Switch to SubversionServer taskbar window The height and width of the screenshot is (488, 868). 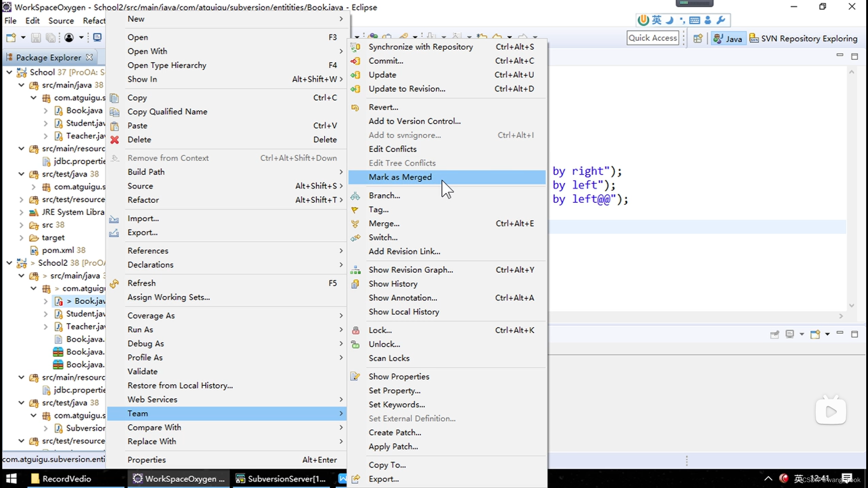(281, 479)
